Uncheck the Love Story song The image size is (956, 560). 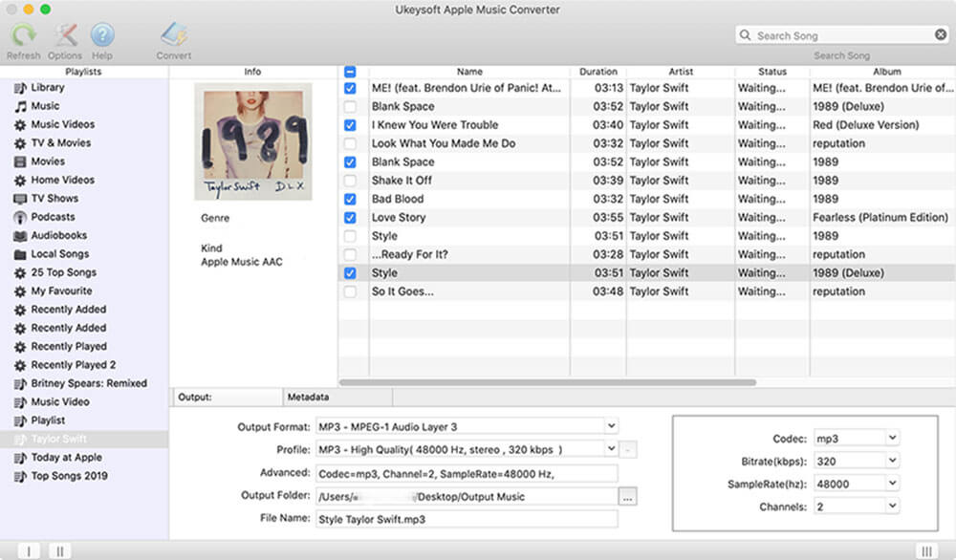coord(350,217)
